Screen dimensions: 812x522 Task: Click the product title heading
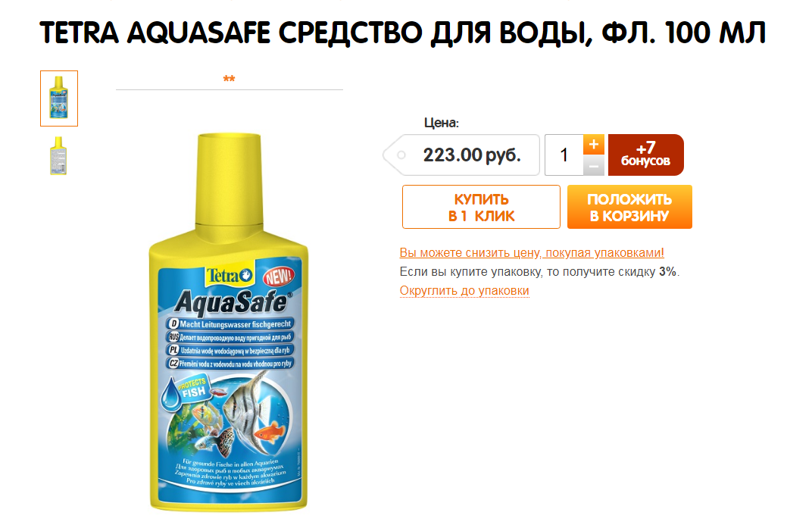click(x=402, y=33)
